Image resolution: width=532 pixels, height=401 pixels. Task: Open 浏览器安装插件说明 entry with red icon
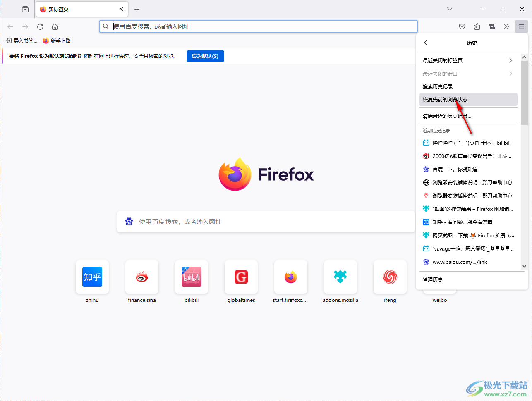click(x=468, y=196)
